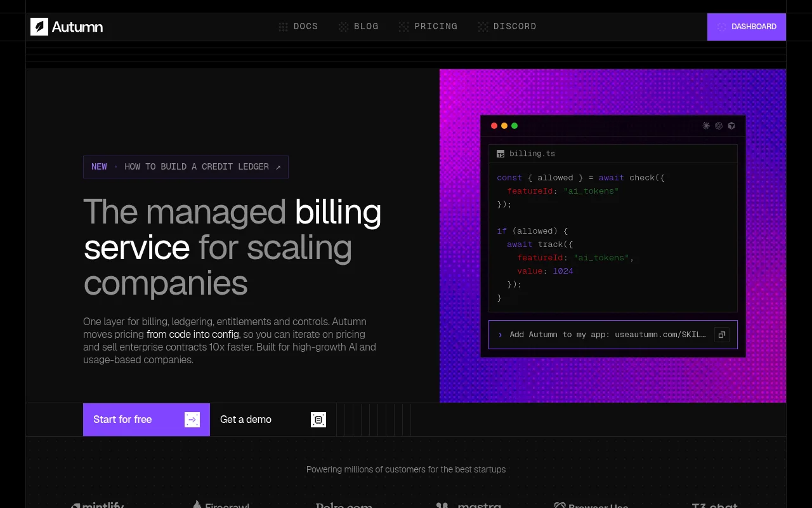Click the Get a demo button
This screenshot has width=812, height=508.
pos(273,420)
